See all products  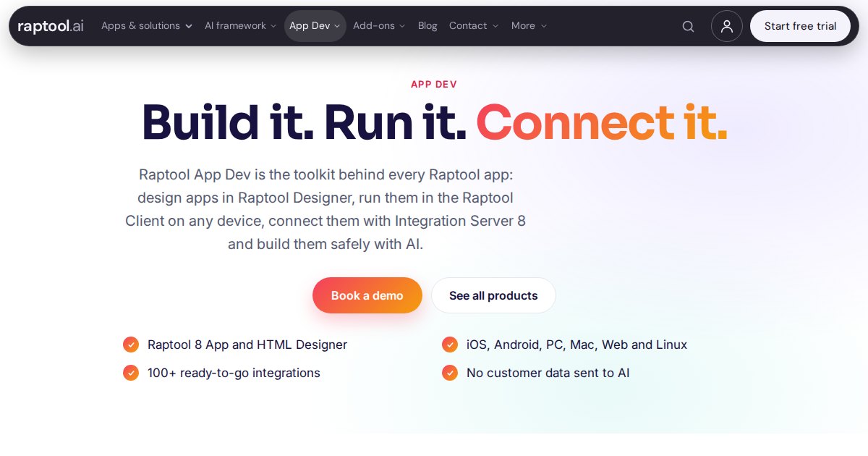pos(493,295)
